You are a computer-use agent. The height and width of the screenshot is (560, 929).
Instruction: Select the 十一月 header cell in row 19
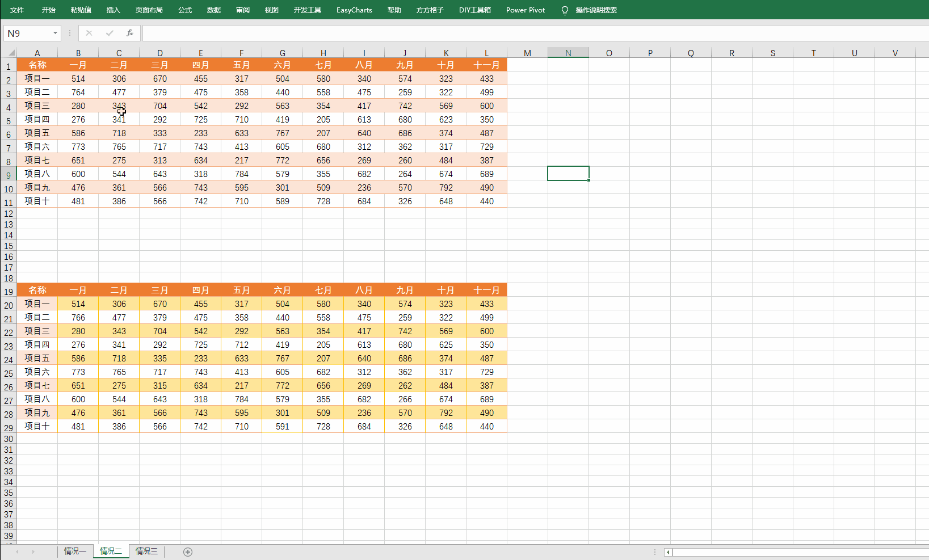tap(486, 290)
